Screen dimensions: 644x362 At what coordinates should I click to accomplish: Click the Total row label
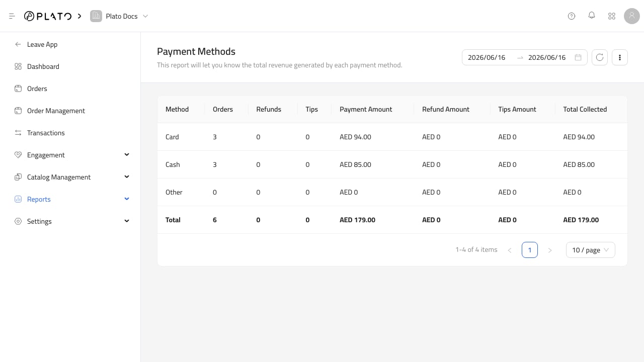173,220
